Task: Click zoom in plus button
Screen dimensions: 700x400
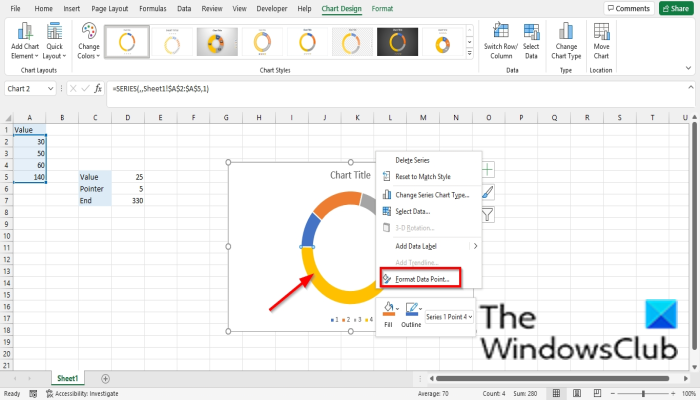Action: [x=673, y=393]
